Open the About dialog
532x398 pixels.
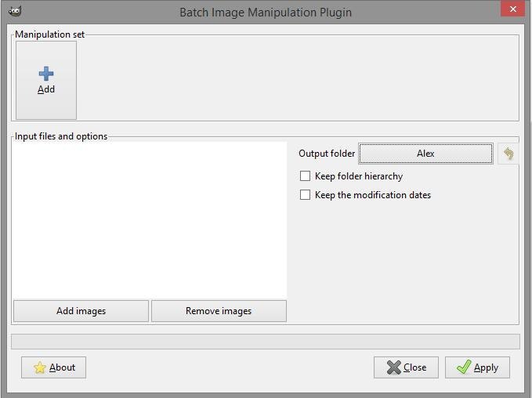(53, 367)
